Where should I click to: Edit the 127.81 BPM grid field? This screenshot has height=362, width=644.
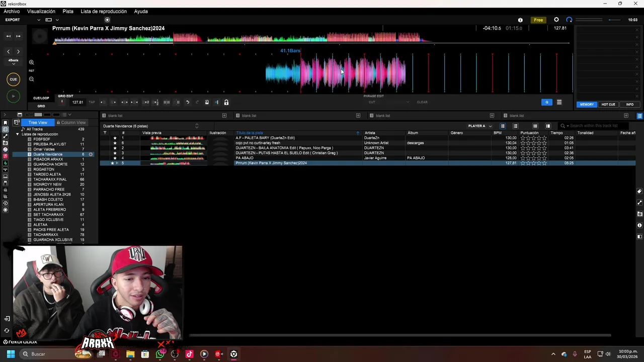click(77, 102)
